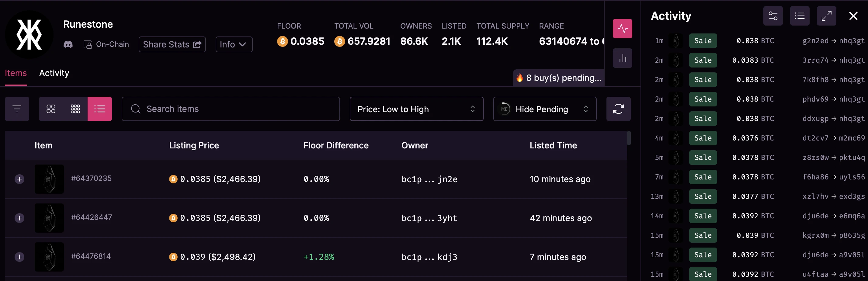Click the items table scrollbar

pos(628,138)
